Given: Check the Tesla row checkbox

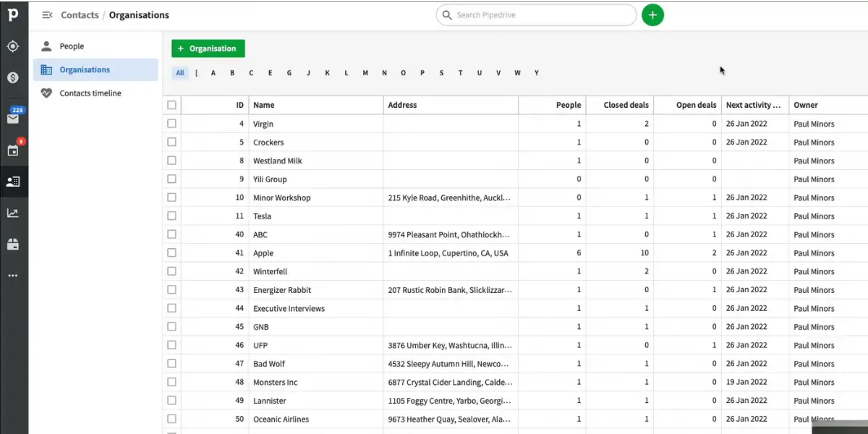Looking at the screenshot, I should tap(171, 216).
